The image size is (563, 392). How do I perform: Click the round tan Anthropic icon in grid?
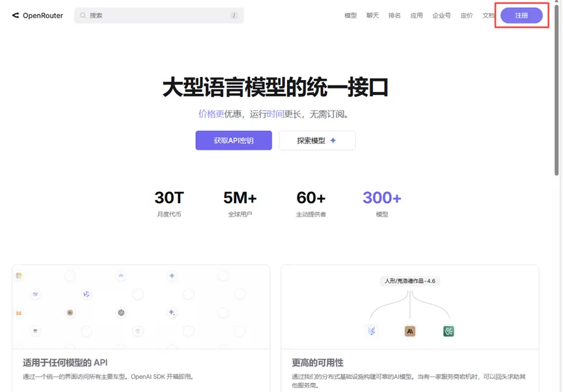pyautogui.click(x=70, y=313)
